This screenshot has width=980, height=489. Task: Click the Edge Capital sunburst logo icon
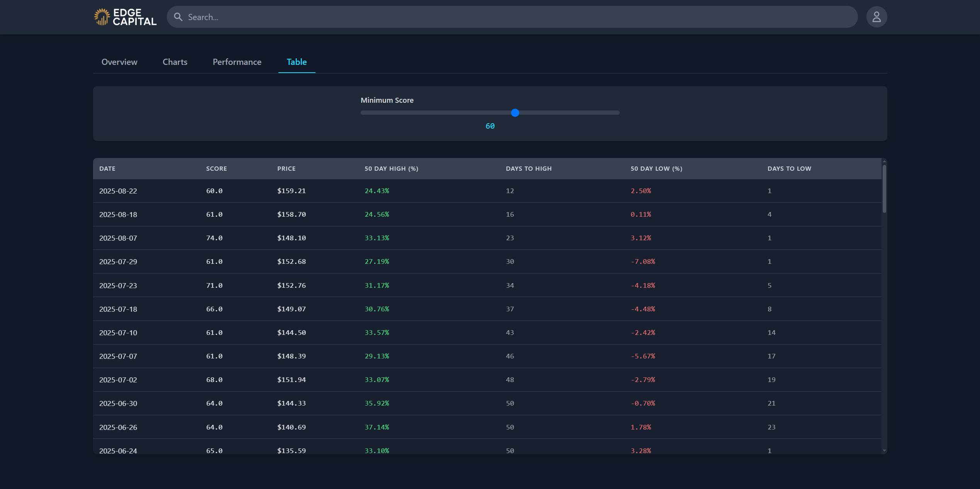(102, 17)
